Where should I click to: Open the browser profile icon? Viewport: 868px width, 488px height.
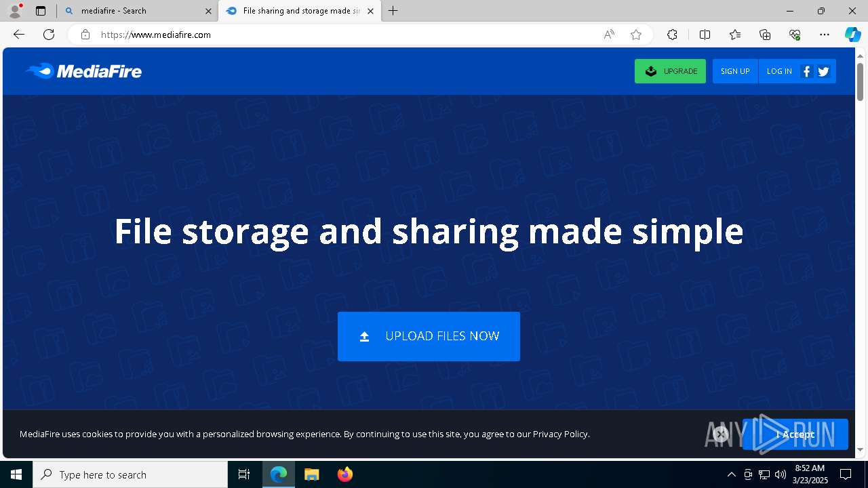point(14,11)
